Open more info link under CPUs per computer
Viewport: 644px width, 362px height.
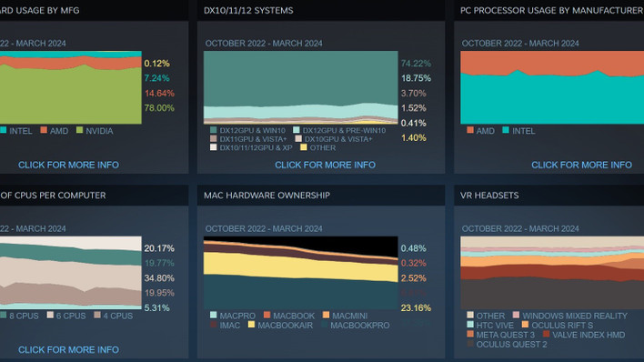68,349
